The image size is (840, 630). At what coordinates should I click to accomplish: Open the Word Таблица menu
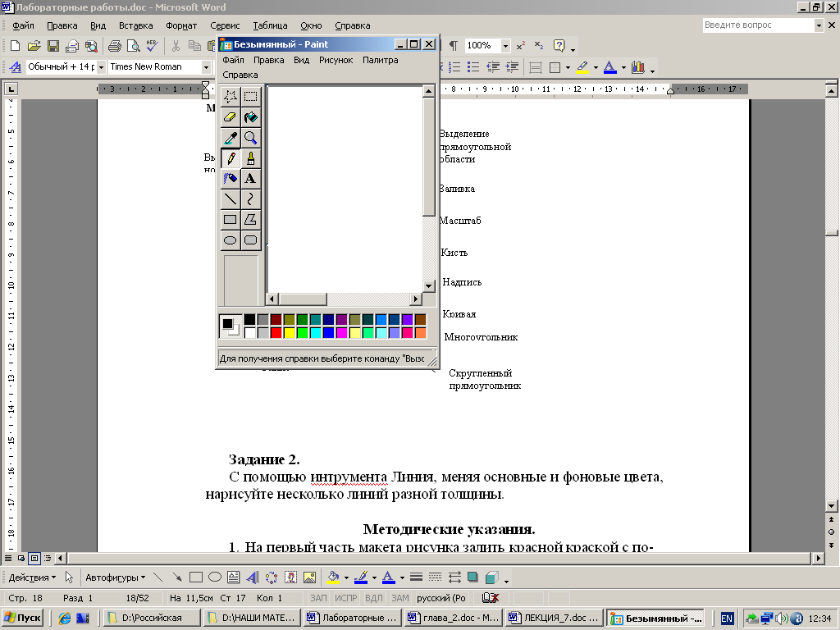click(x=270, y=25)
